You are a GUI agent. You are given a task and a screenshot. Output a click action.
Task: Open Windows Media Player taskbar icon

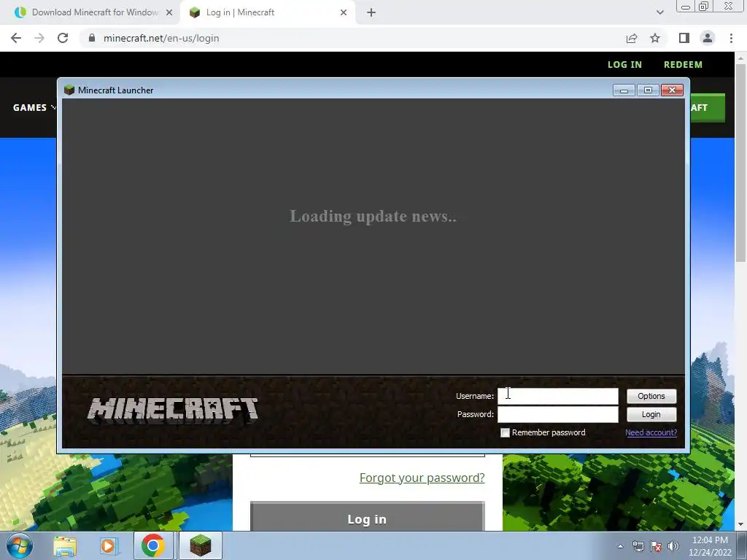coord(108,545)
